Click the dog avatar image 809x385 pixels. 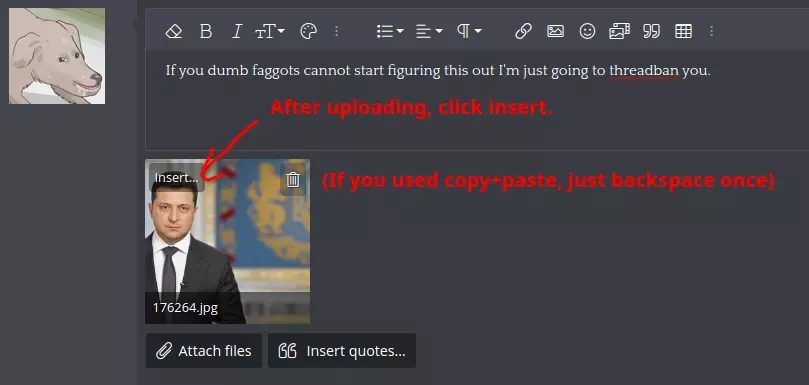pos(57,56)
